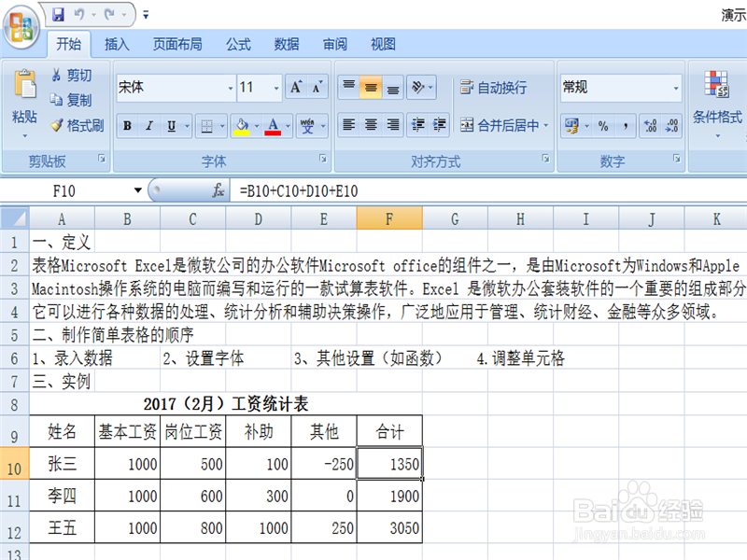Increase the font size

(296, 87)
